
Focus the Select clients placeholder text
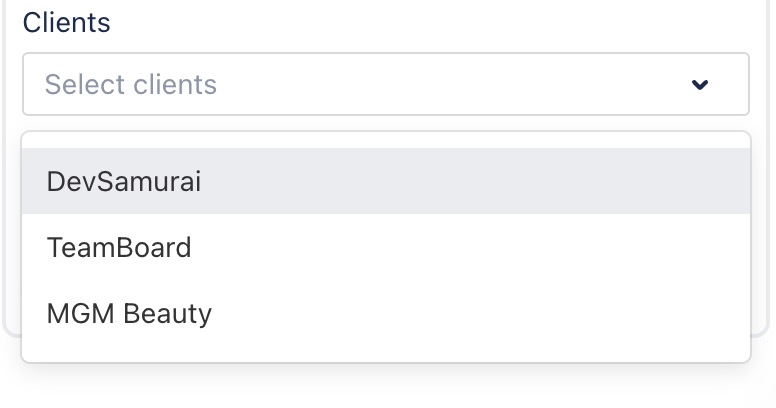[131, 85]
